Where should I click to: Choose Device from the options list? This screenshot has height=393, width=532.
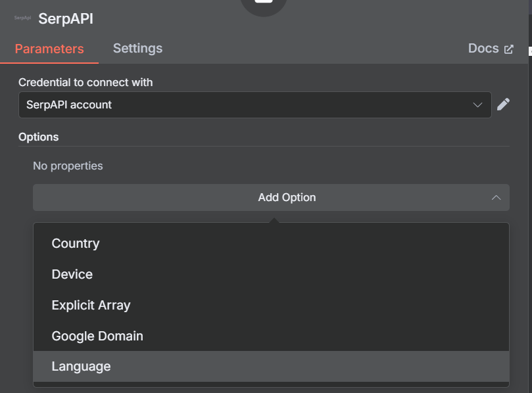[271, 274]
